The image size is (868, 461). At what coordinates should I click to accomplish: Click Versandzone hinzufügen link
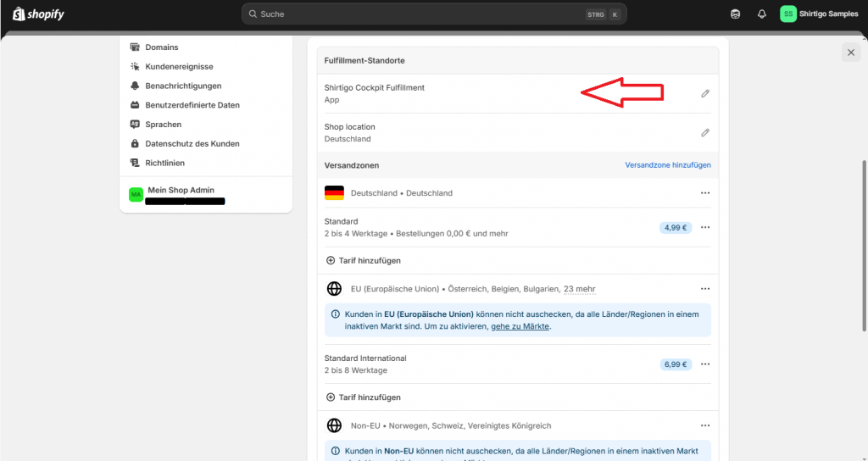click(667, 165)
